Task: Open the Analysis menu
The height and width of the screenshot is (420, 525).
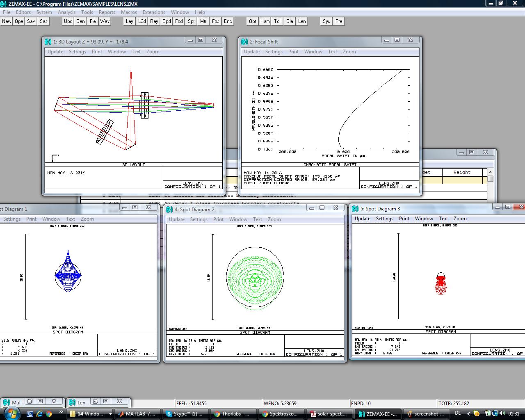Action: pyautogui.click(x=67, y=12)
